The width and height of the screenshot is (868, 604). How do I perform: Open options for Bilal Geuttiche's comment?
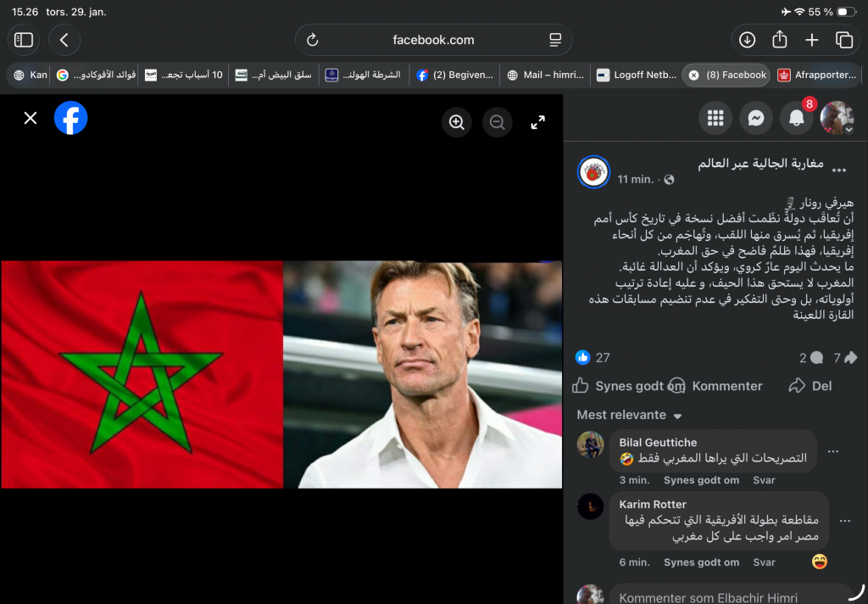[x=833, y=451]
